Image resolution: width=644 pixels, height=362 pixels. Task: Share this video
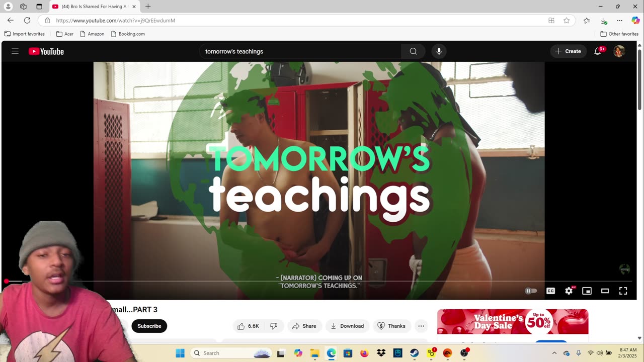(304, 326)
